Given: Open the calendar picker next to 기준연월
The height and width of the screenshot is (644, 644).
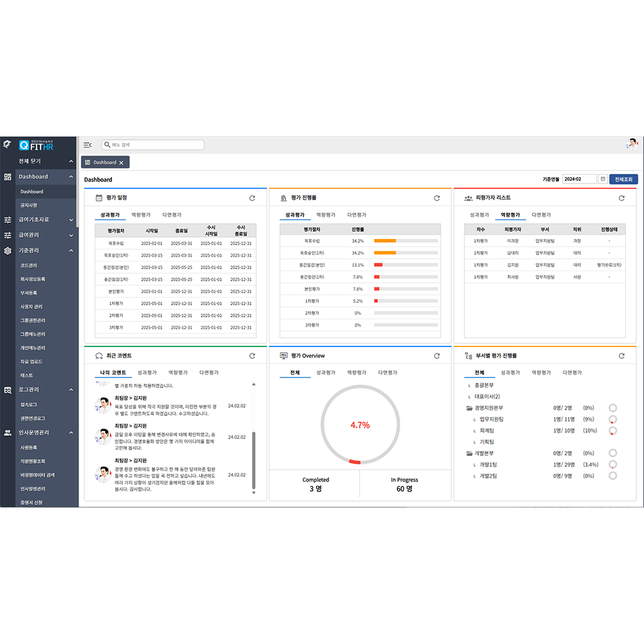Looking at the screenshot, I should point(602,179).
